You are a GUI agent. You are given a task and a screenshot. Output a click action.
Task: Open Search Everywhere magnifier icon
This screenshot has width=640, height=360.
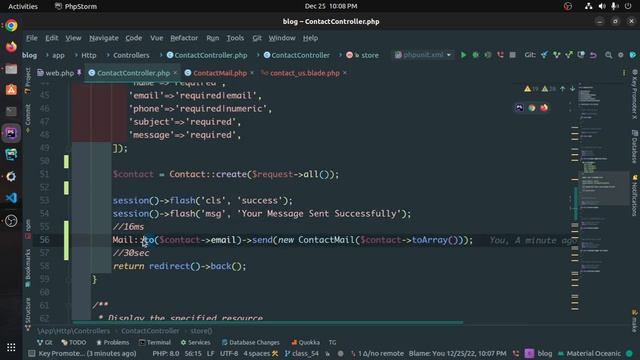(x=609, y=55)
